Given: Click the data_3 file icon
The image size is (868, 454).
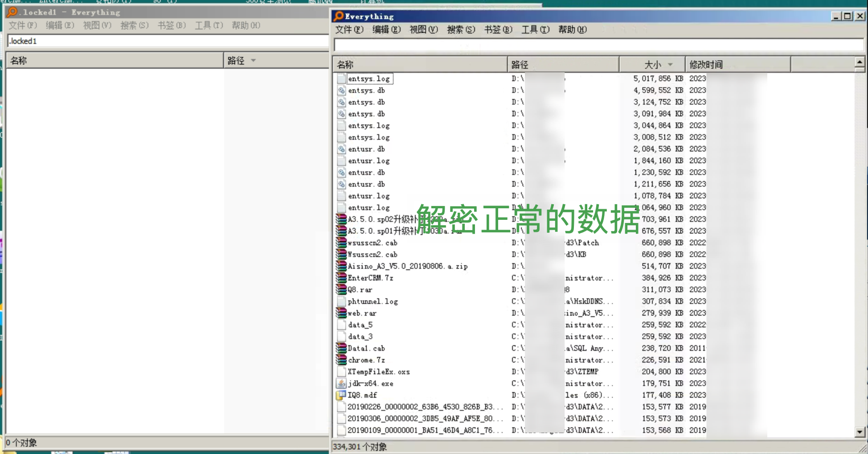Looking at the screenshot, I should pyautogui.click(x=341, y=337).
